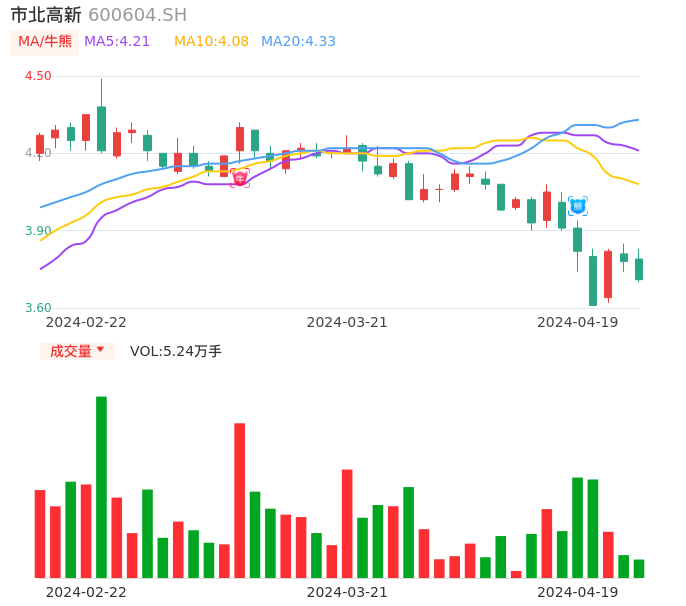Select the MA5:4.21 legend label
Image resolution: width=686 pixels, height=606 pixels.
(x=117, y=42)
